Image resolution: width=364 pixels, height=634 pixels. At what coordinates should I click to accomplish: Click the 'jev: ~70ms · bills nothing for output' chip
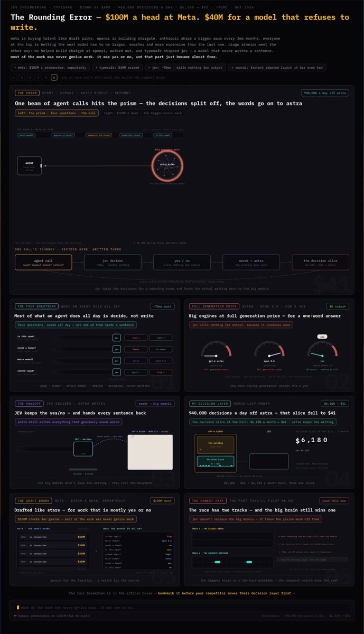pos(185,68)
